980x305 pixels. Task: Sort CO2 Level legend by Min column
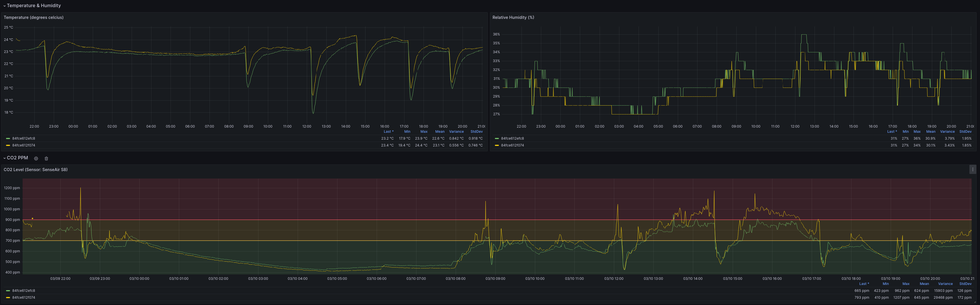coord(886,284)
